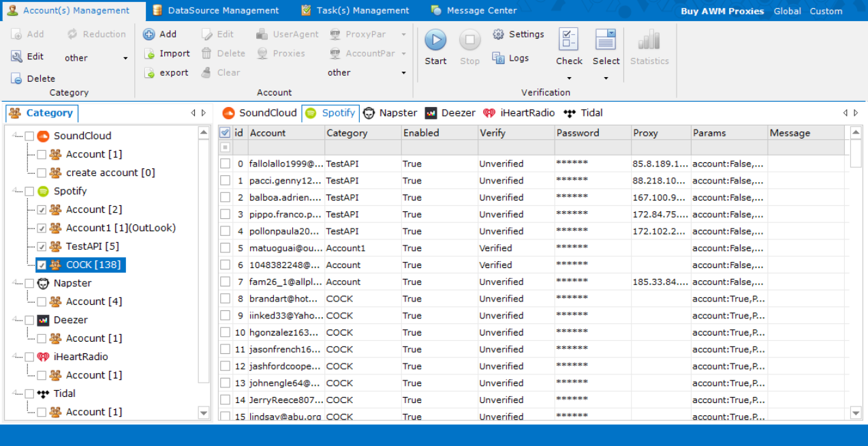Click the category tree scroll-down arrow

pos(204,413)
